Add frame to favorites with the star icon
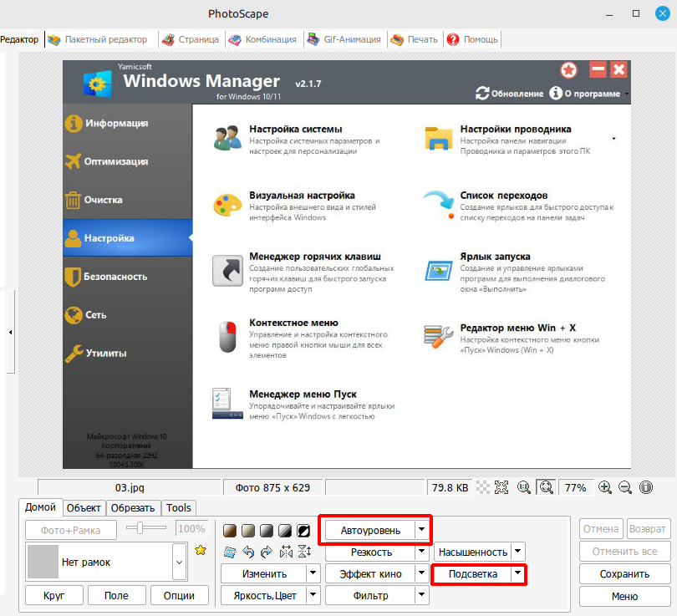 pyautogui.click(x=201, y=550)
